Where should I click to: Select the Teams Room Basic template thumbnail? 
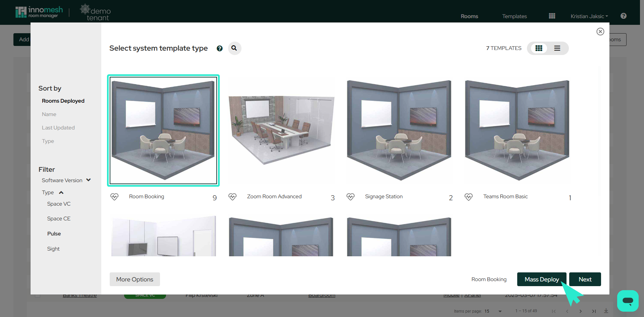tap(517, 130)
